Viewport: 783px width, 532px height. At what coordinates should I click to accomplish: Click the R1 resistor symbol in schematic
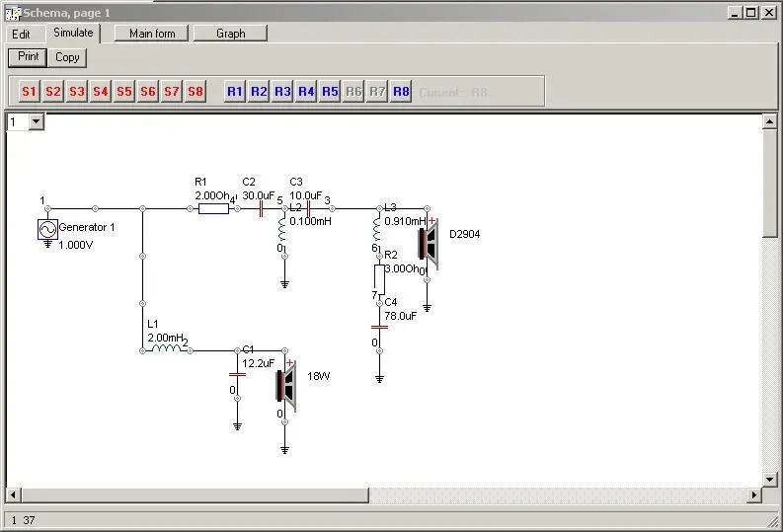pos(213,208)
